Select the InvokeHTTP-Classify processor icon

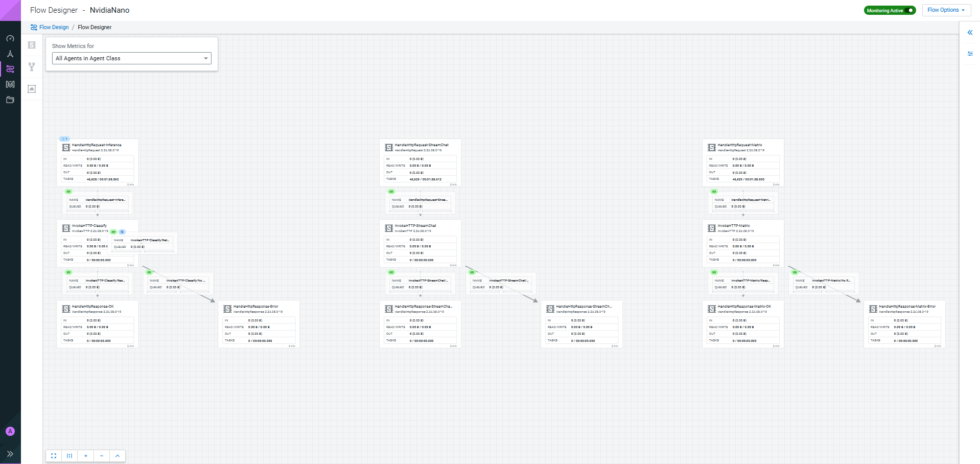click(x=66, y=228)
